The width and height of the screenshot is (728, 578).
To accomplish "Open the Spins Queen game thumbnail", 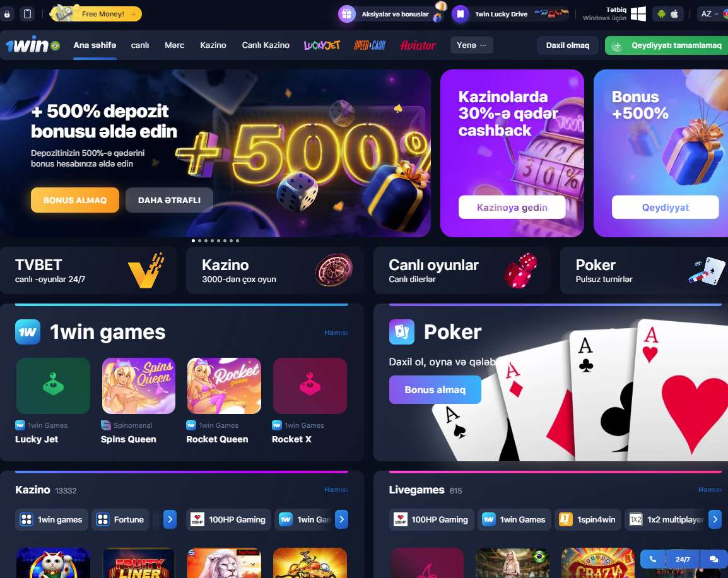I will click(138, 386).
